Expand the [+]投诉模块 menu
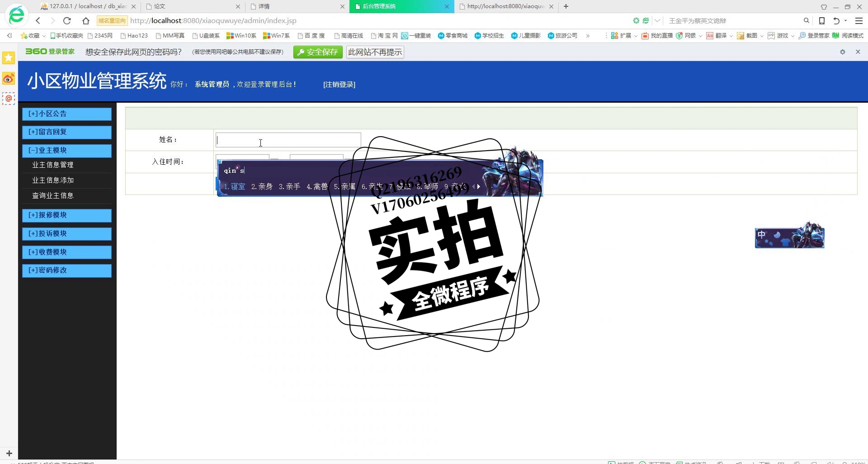The width and height of the screenshot is (868, 464). point(67,234)
